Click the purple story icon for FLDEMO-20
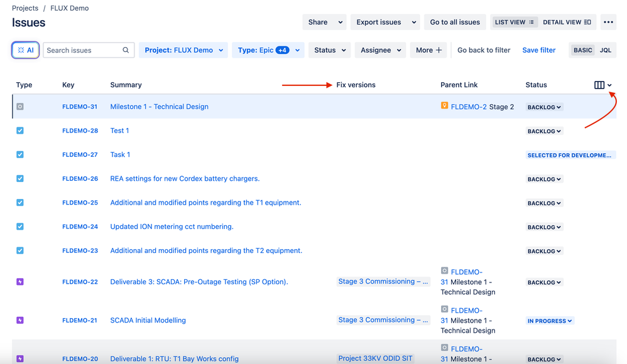The height and width of the screenshot is (364, 627). pyautogui.click(x=20, y=358)
